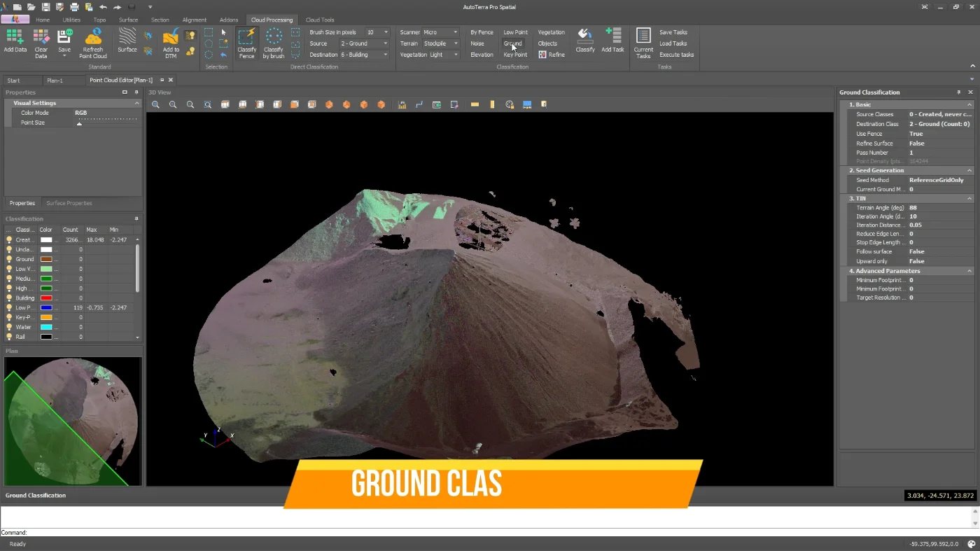Viewport: 980px width, 551px height.
Task: Collapse the 4. Advanced Parameters section
Action: [x=969, y=271]
